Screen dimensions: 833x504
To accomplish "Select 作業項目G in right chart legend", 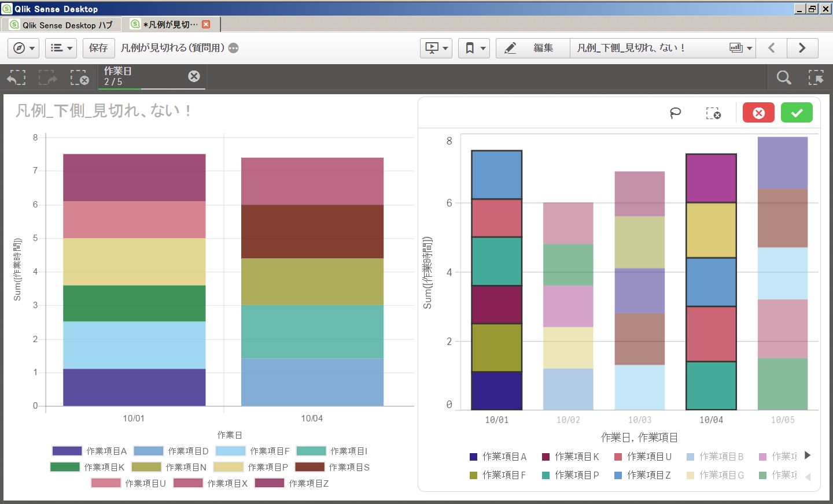I will coord(715,475).
